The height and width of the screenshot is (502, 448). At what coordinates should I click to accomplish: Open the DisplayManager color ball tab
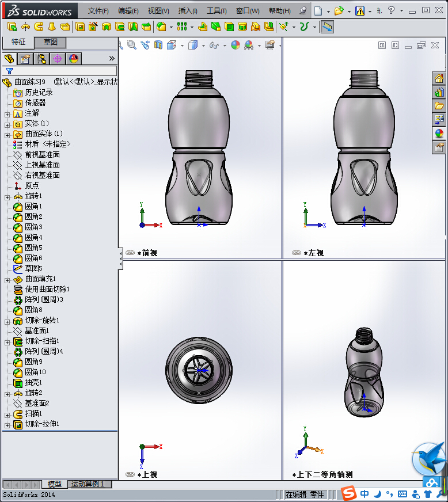click(74, 59)
